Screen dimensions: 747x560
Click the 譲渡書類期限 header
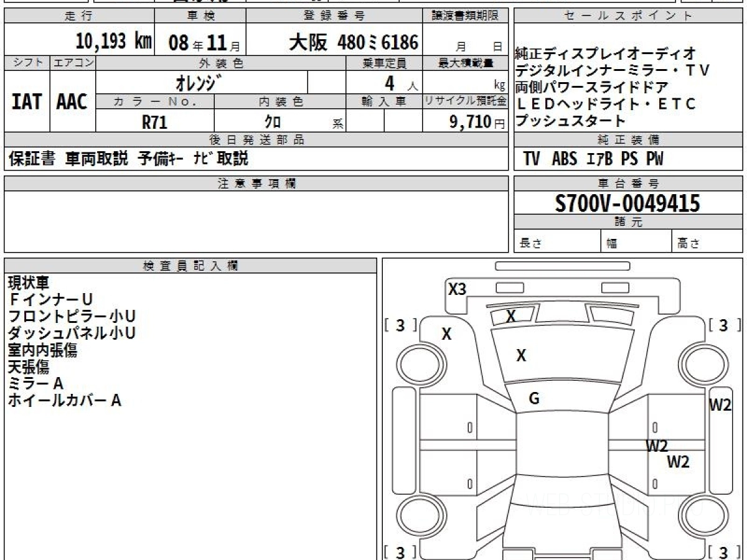465,16
